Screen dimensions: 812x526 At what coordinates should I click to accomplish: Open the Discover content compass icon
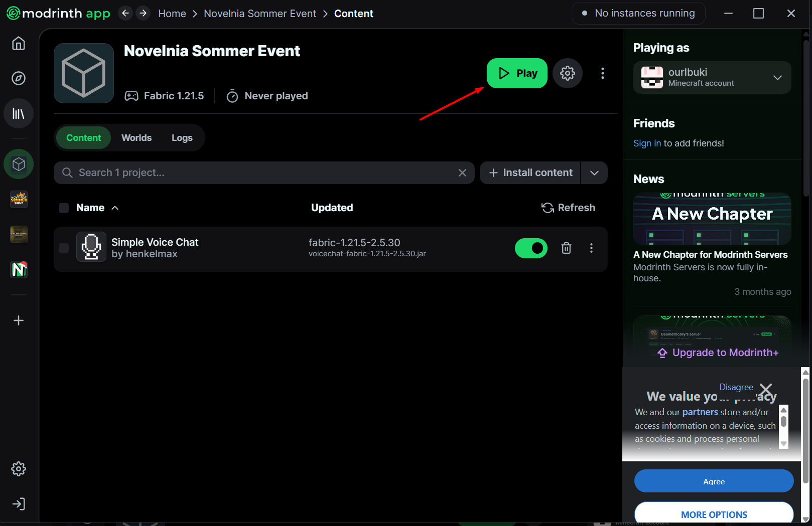19,78
